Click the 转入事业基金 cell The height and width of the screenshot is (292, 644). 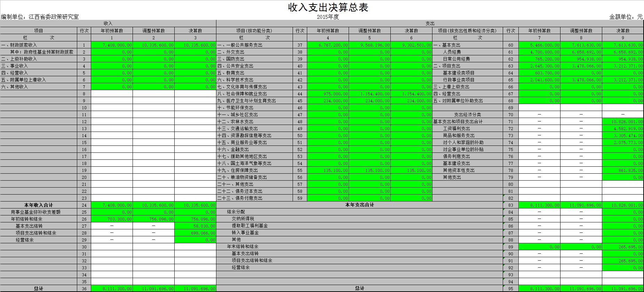coord(359,232)
